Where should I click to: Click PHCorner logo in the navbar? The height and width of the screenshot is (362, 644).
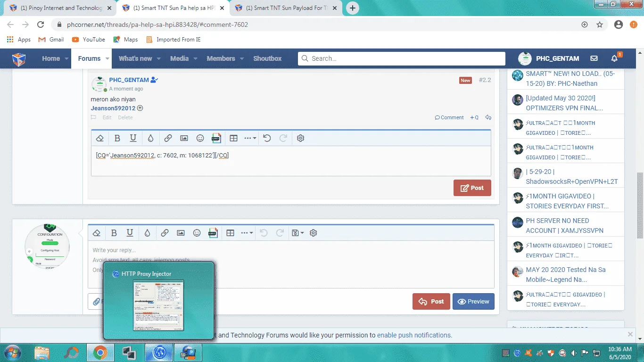click(19, 59)
